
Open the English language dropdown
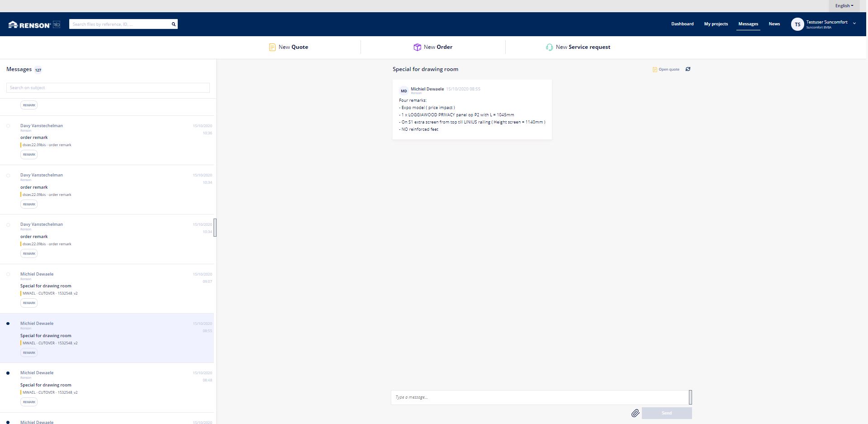(844, 6)
